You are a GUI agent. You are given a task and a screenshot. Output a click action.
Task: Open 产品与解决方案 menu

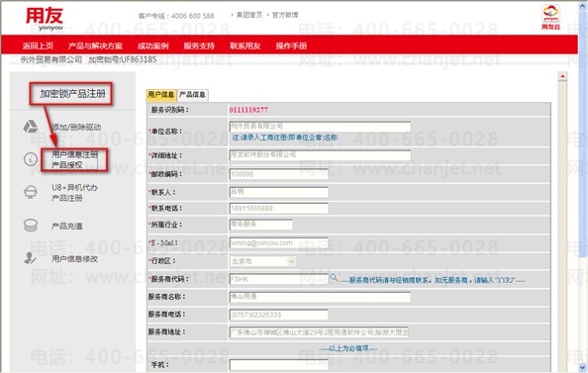[x=96, y=46]
